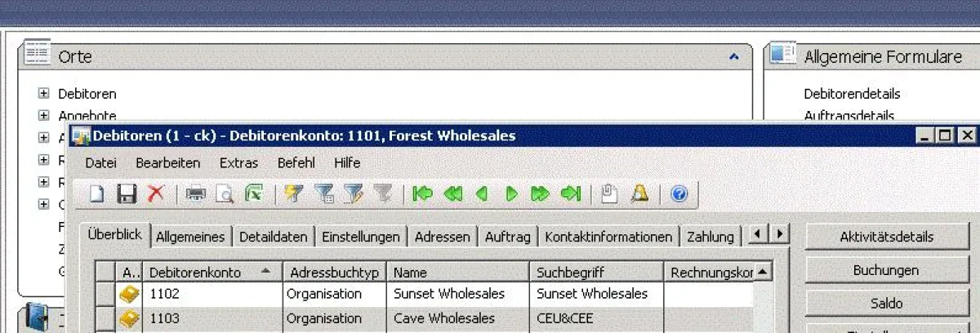Click the Name column header

click(458, 272)
